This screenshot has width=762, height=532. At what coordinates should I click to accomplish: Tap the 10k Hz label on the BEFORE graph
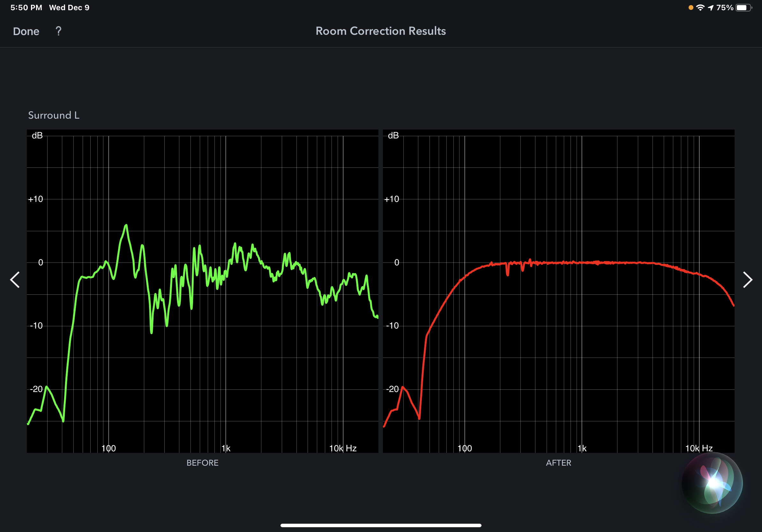pyautogui.click(x=343, y=448)
